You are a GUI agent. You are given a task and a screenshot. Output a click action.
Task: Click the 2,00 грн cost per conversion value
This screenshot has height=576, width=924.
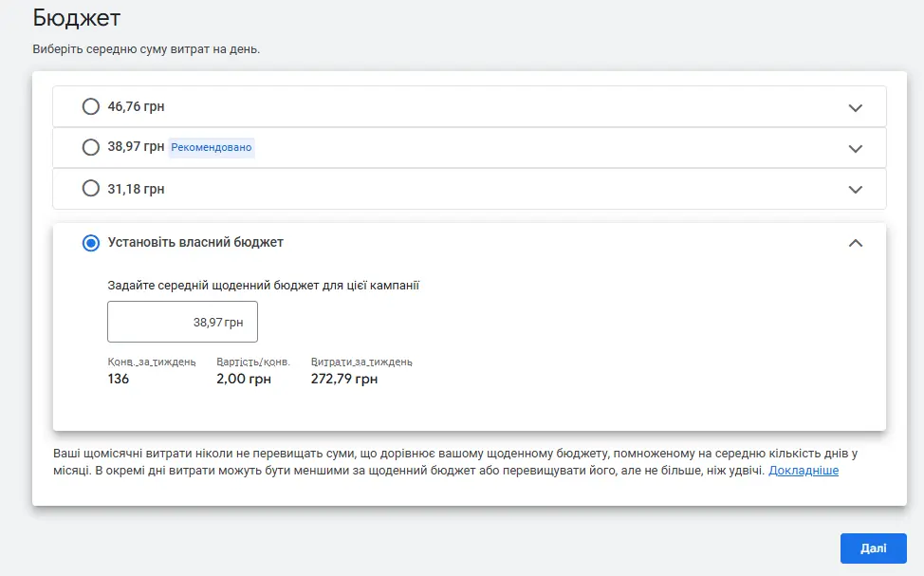click(243, 379)
